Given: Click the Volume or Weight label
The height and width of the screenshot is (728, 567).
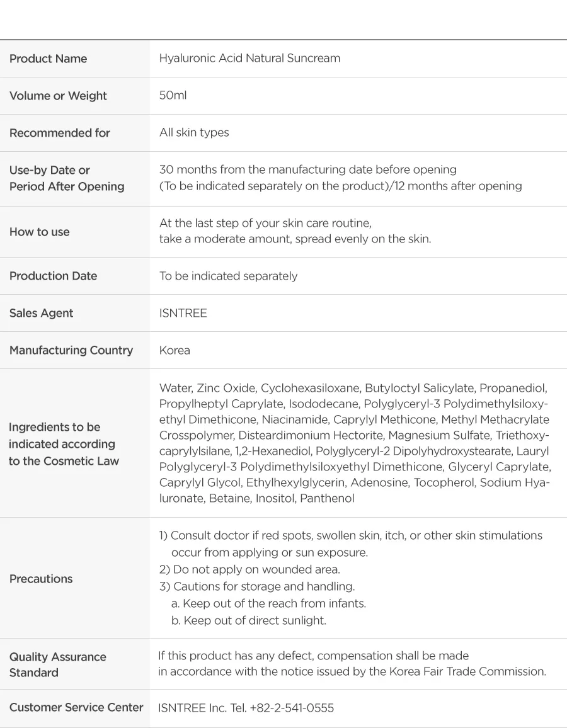Looking at the screenshot, I should pyautogui.click(x=58, y=96).
